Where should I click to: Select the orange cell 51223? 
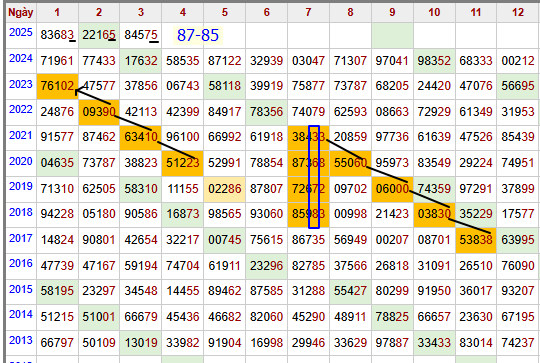[x=183, y=163]
